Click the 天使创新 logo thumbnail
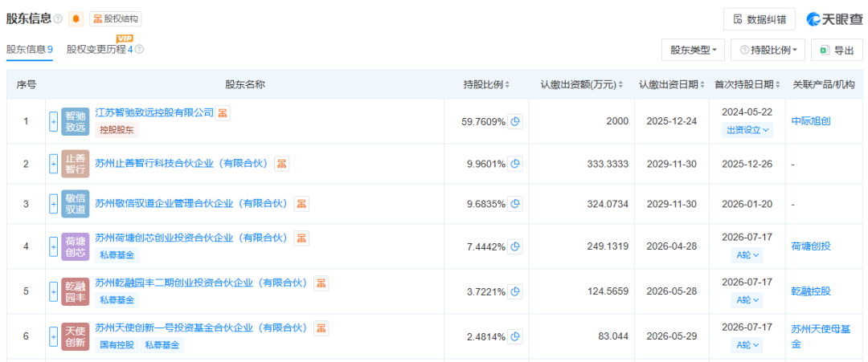Screen dimensions: 868x362 click(75, 336)
